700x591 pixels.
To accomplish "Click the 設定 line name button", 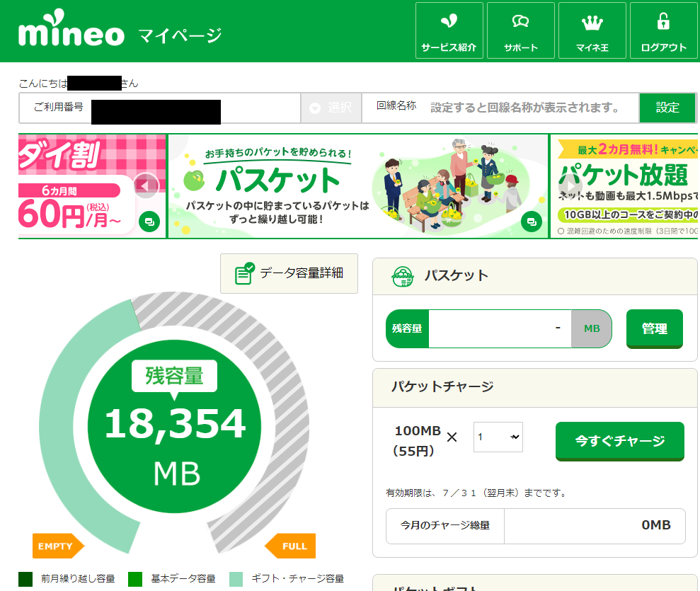I will (667, 108).
